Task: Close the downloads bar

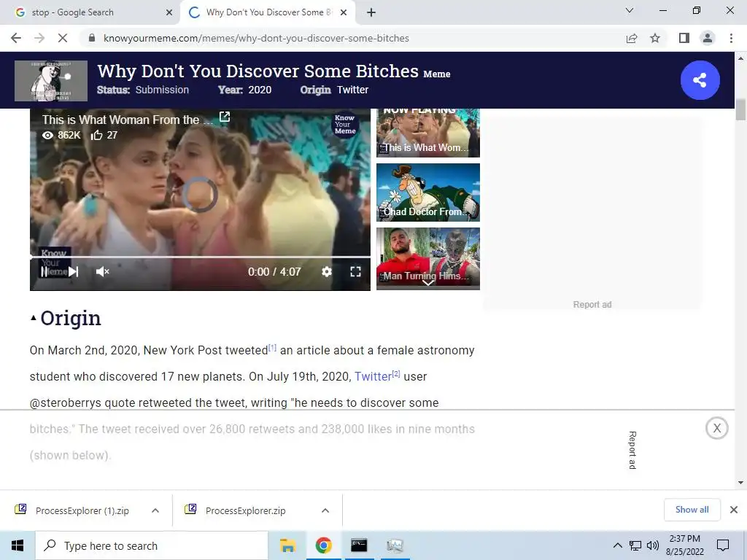Action: coord(734,510)
